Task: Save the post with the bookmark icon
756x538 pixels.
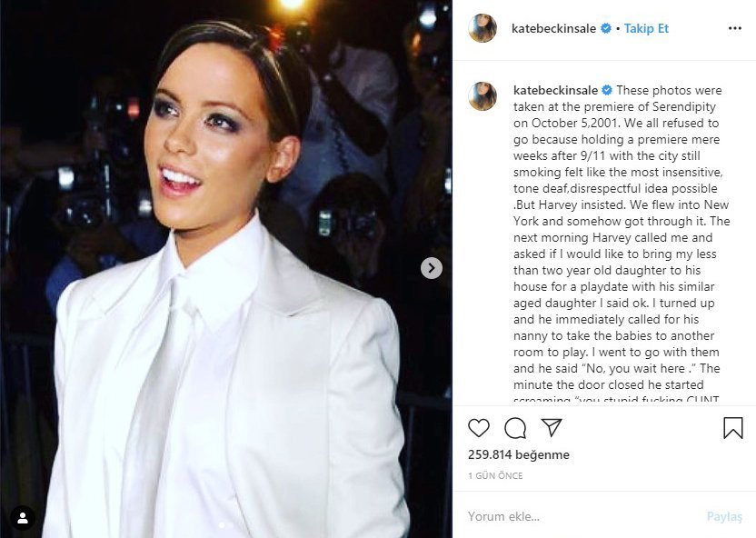Action: coord(733,428)
